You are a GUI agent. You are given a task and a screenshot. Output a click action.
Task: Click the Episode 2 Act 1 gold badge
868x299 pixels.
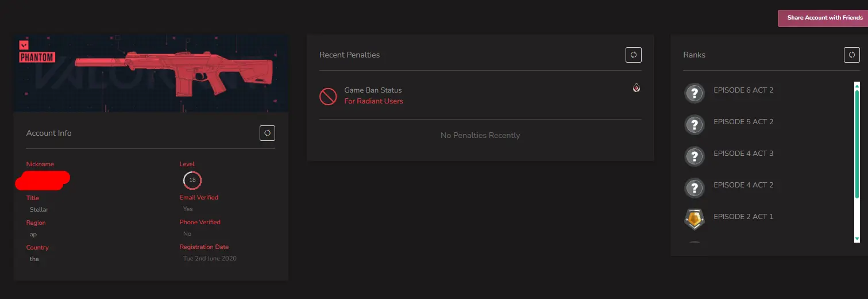coord(695,219)
